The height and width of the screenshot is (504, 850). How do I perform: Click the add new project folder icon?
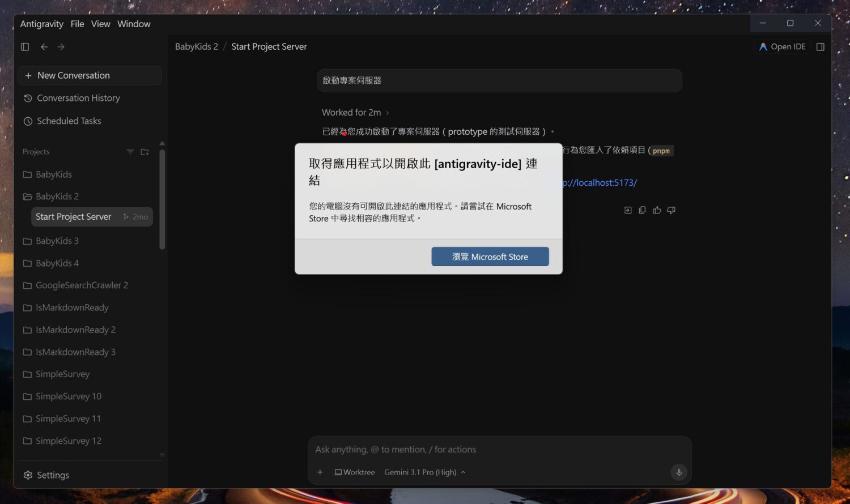coord(145,152)
